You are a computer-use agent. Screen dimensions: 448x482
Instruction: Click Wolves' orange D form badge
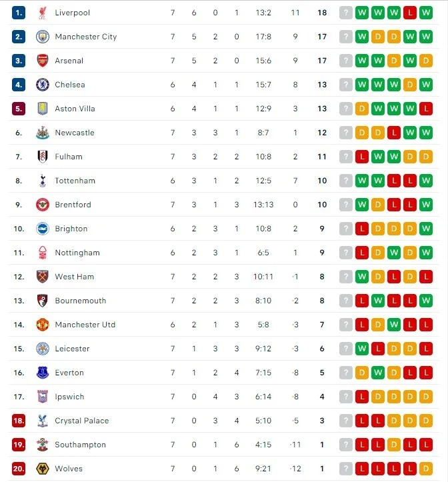coord(427,469)
